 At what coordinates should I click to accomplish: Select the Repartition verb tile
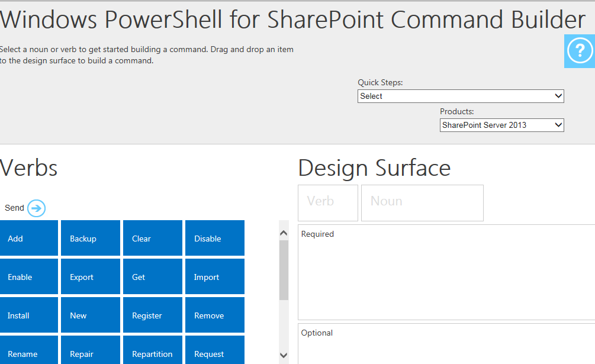click(153, 350)
